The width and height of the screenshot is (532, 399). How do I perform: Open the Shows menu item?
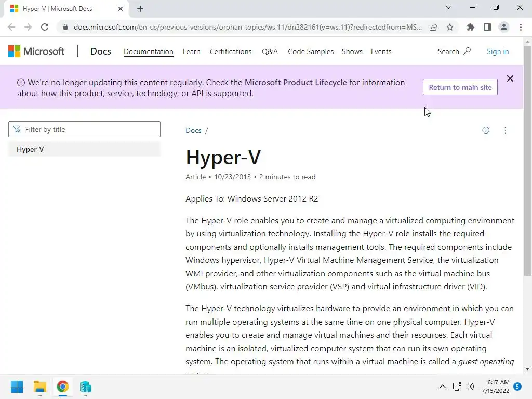coord(352,51)
